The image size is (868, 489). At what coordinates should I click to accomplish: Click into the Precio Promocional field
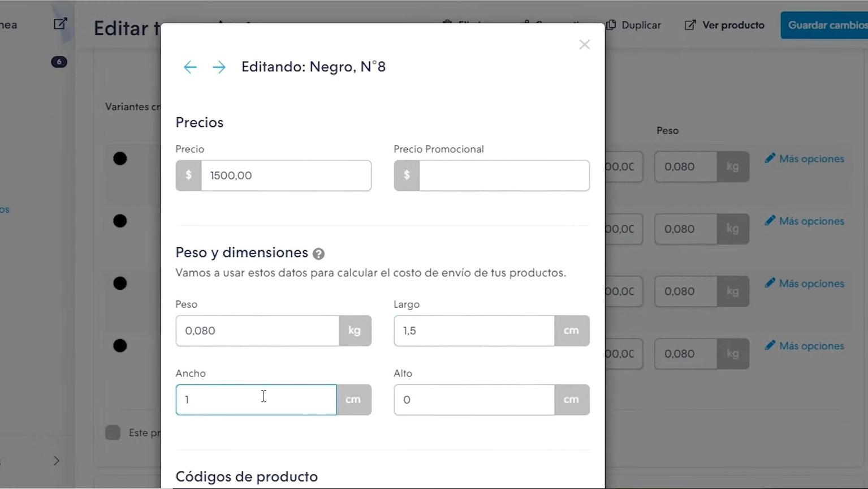(x=504, y=175)
